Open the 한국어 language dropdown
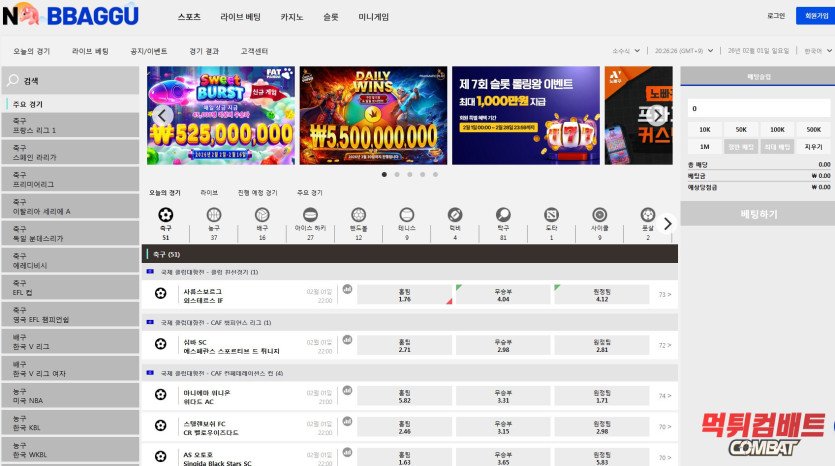Image resolution: width=835 pixels, height=466 pixels. tap(817, 51)
